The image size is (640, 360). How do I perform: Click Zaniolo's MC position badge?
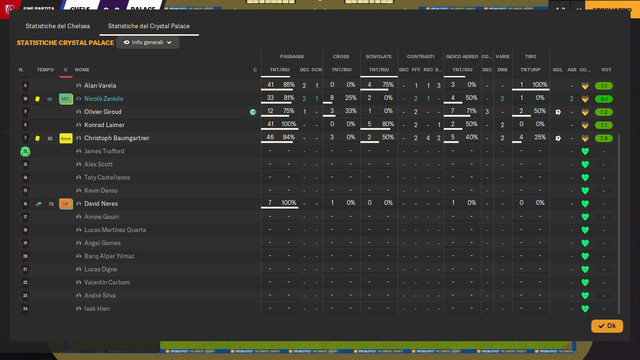pos(66,99)
